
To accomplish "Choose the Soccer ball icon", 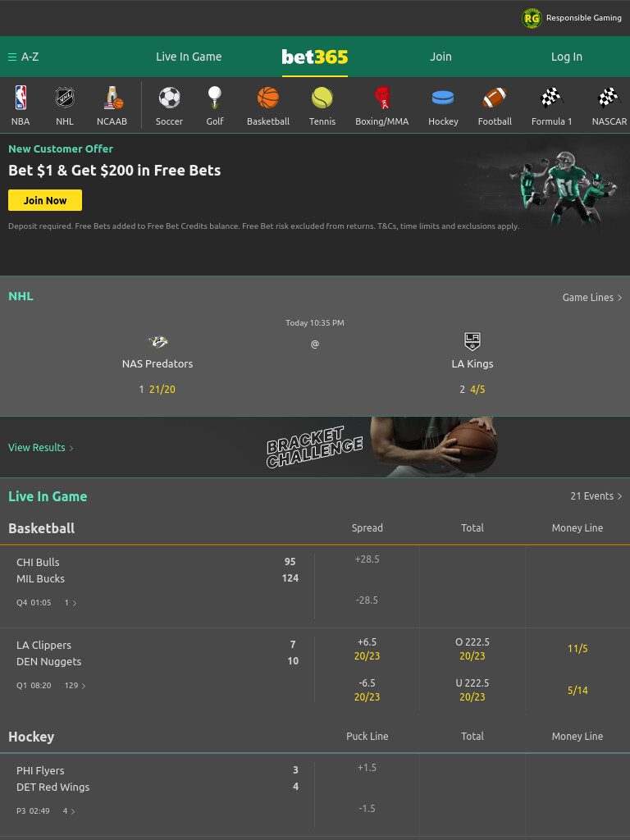I will pyautogui.click(x=169, y=98).
